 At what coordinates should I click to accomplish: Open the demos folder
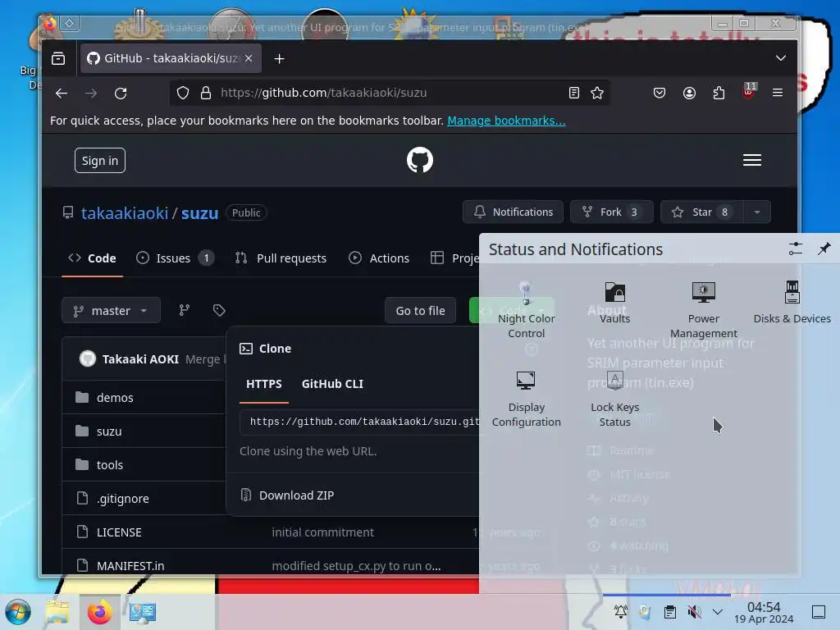pyautogui.click(x=115, y=398)
